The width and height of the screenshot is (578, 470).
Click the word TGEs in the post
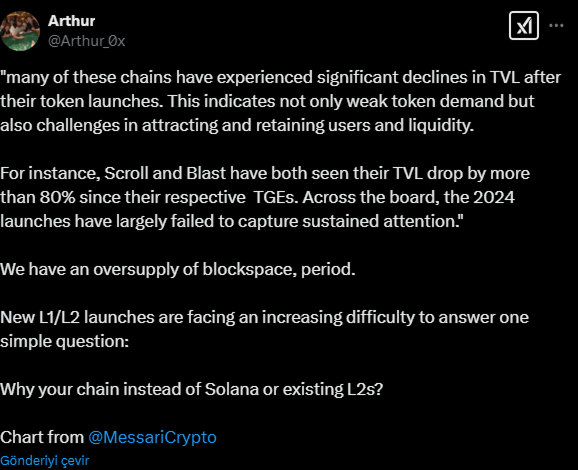point(275,197)
